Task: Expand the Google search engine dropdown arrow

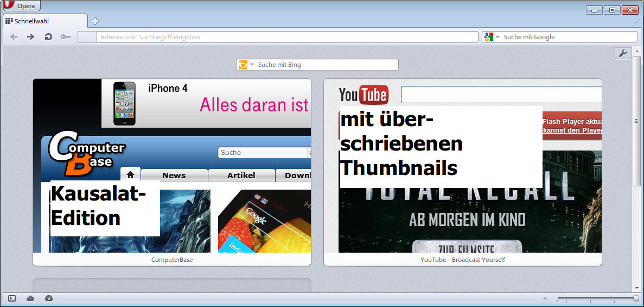Action: 498,37
